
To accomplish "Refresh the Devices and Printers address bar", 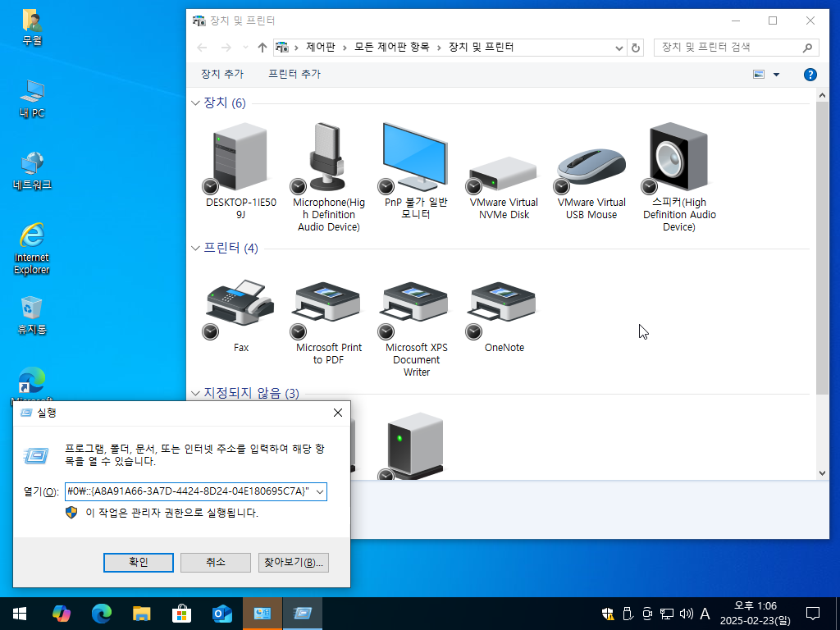I will coord(636,48).
